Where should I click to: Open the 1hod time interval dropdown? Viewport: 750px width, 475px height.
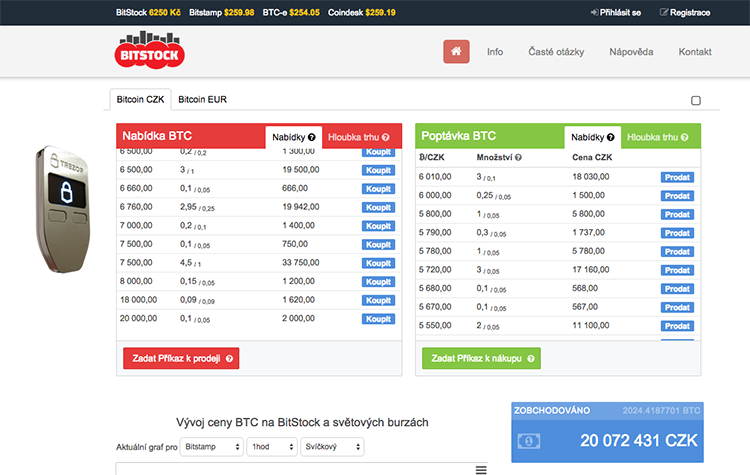click(x=270, y=447)
